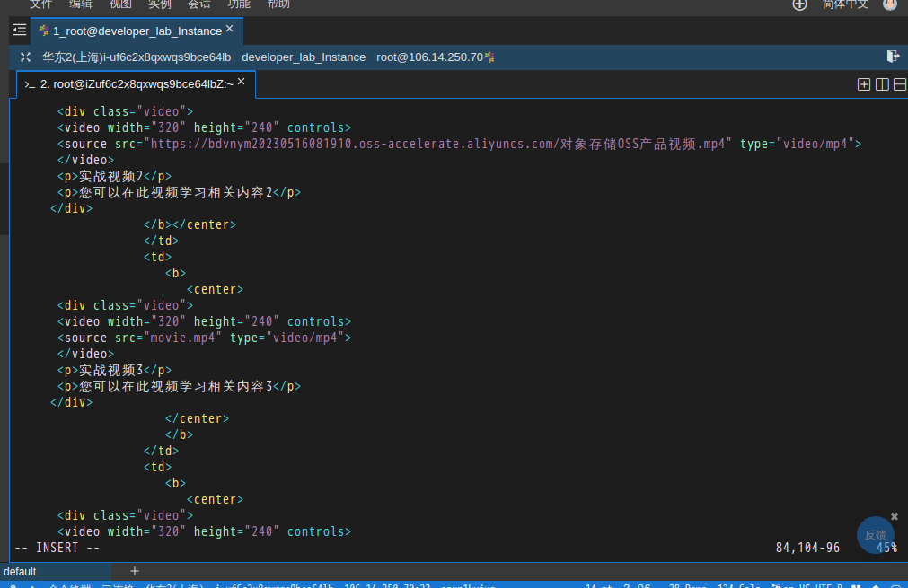
Task: Open the user avatar menu
Action: pyautogui.click(x=890, y=4)
